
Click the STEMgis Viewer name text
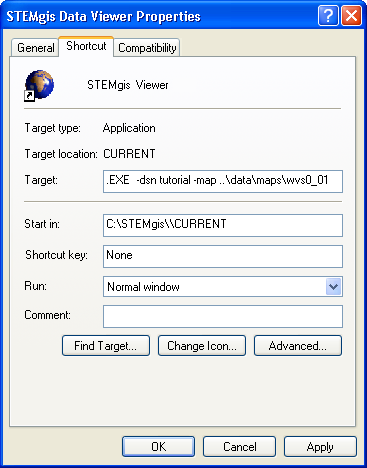[128, 85]
